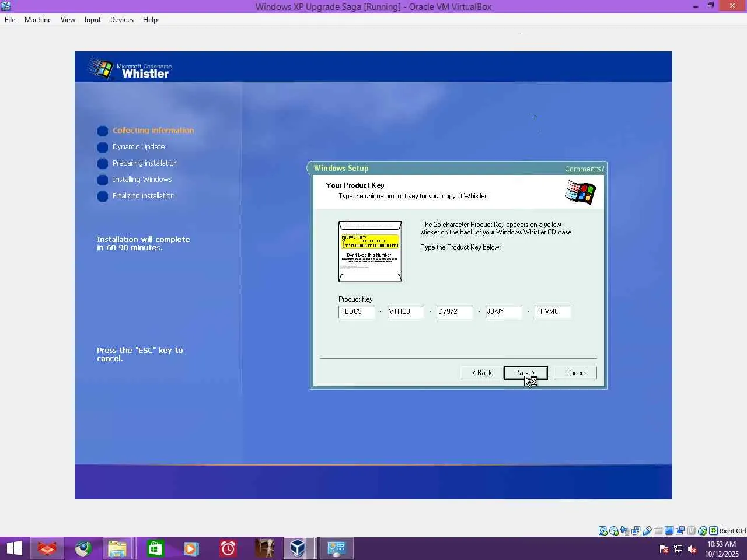Restore down the VirtualBox window
This screenshot has width=747, height=560.
(711, 6)
